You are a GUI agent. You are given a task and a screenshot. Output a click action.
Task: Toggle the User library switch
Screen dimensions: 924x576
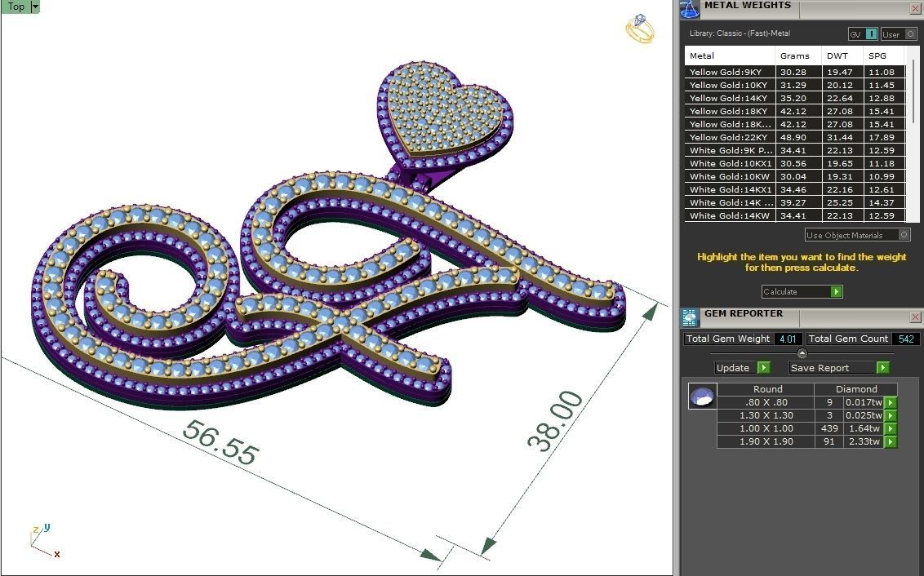pyautogui.click(x=899, y=34)
